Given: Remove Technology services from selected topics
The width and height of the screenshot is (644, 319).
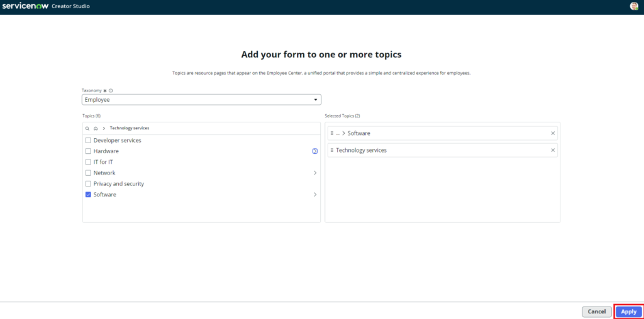Looking at the screenshot, I should [553, 150].
